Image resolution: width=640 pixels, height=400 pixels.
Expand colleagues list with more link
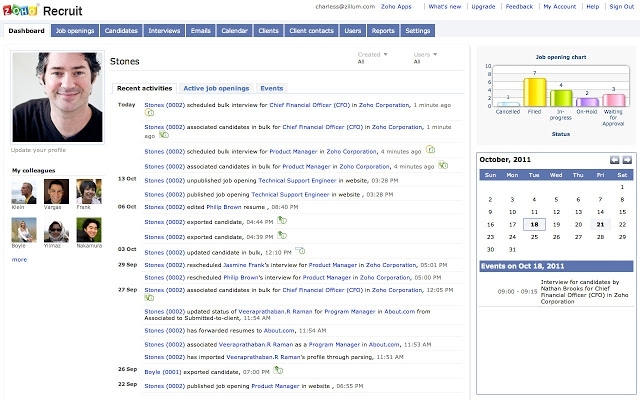point(19,259)
